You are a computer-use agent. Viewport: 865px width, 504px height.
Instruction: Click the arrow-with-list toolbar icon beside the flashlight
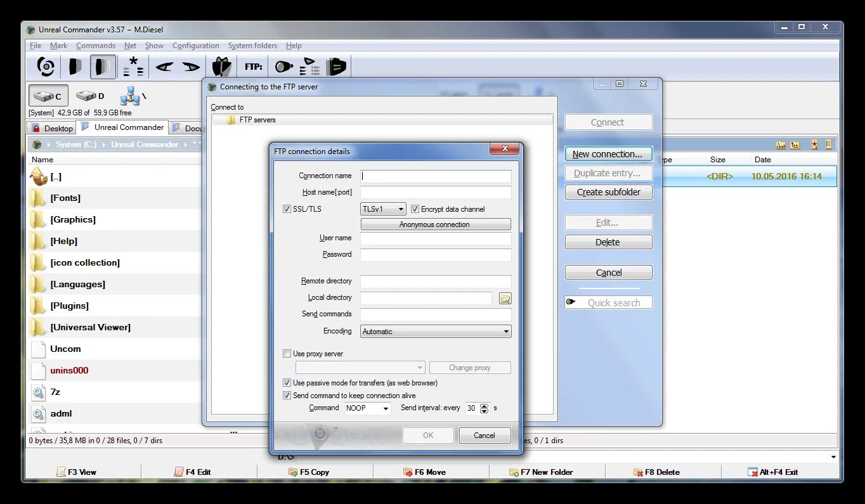310,67
